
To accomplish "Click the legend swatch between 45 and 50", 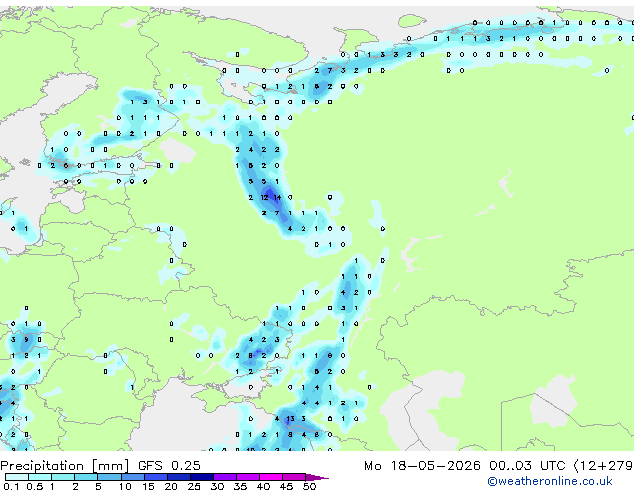I will [294, 477].
